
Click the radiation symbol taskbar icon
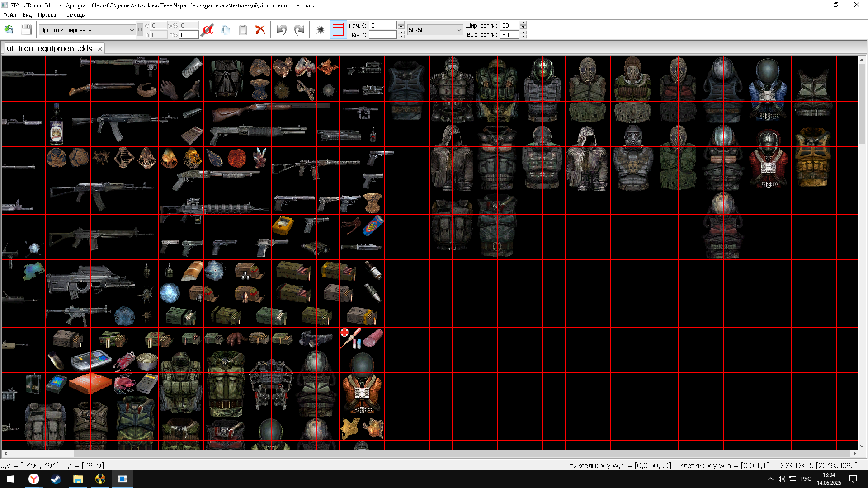tap(100, 479)
